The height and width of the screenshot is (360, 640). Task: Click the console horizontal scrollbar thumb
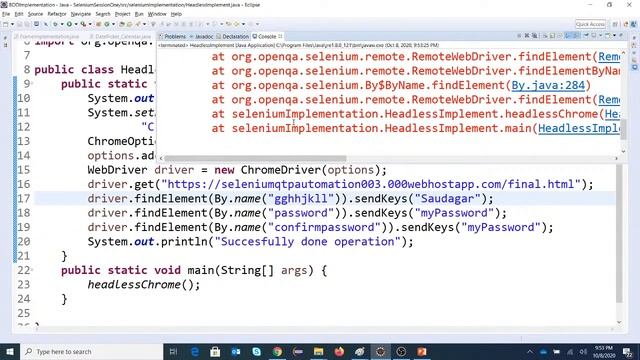point(256,158)
